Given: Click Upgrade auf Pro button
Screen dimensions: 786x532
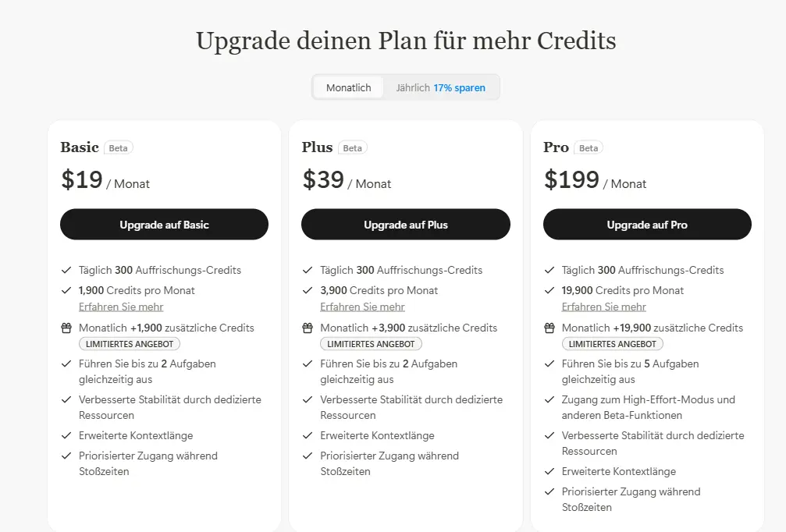Looking at the screenshot, I should [647, 225].
